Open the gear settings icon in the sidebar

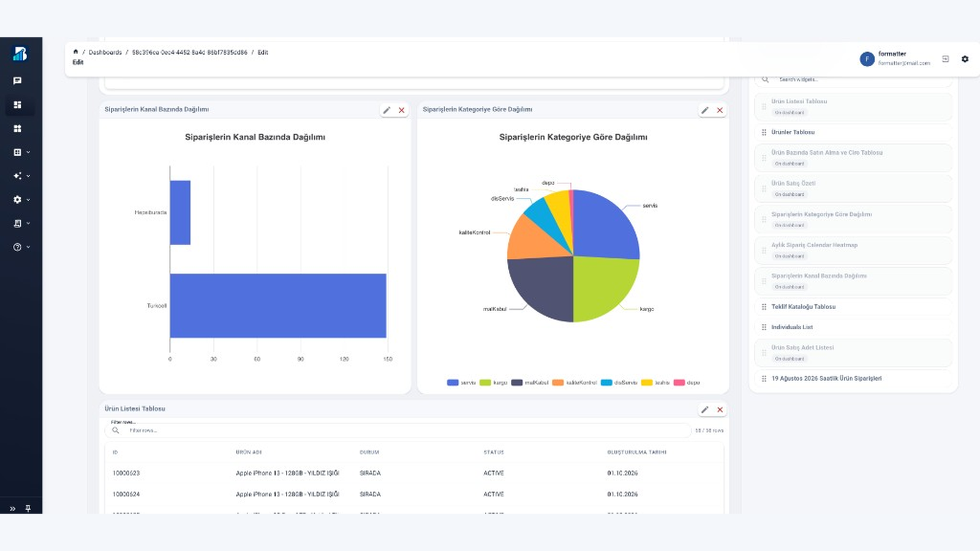point(17,200)
